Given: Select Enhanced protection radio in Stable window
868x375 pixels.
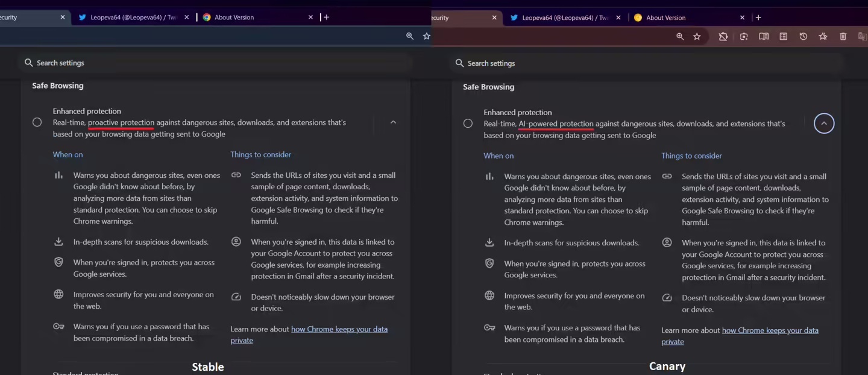Looking at the screenshot, I should pyautogui.click(x=37, y=122).
